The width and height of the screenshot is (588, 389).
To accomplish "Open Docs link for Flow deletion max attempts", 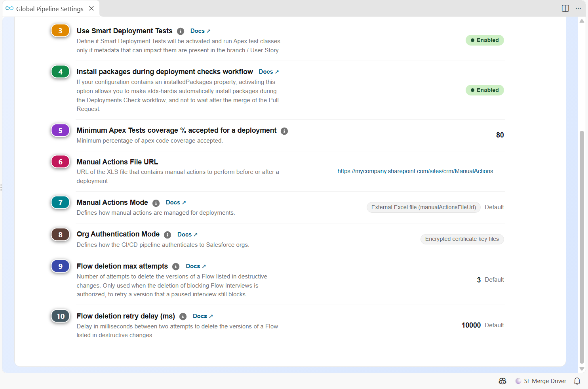I will [196, 266].
